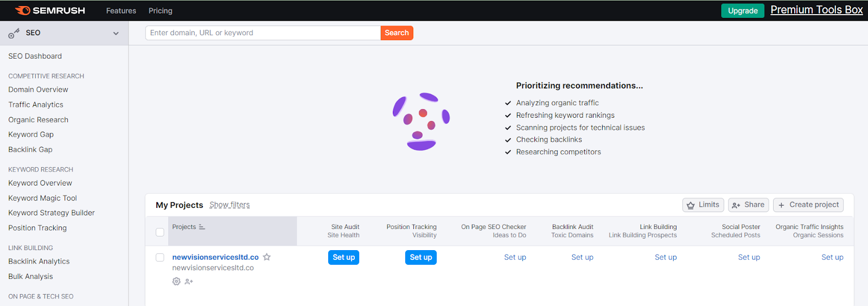Open Keyword Strategy Builder
This screenshot has width=868, height=306.
(52, 213)
